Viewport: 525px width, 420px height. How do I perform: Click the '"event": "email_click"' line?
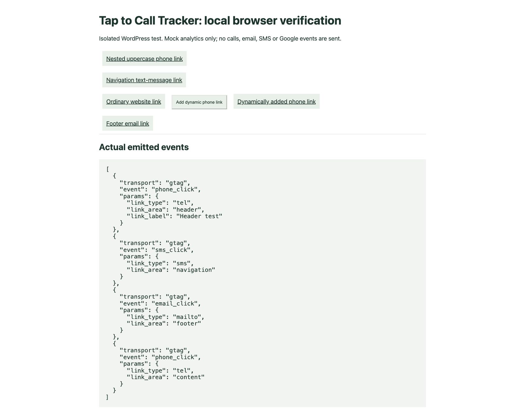coord(160,304)
